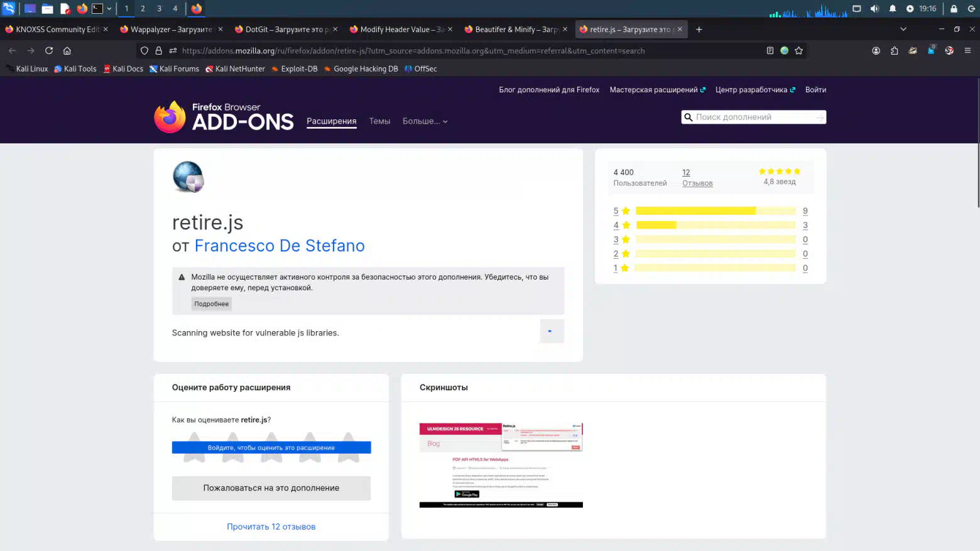Screen dimensions: 980x551
Task: Switch to the Beautifer & Minify tab
Action: (516, 30)
